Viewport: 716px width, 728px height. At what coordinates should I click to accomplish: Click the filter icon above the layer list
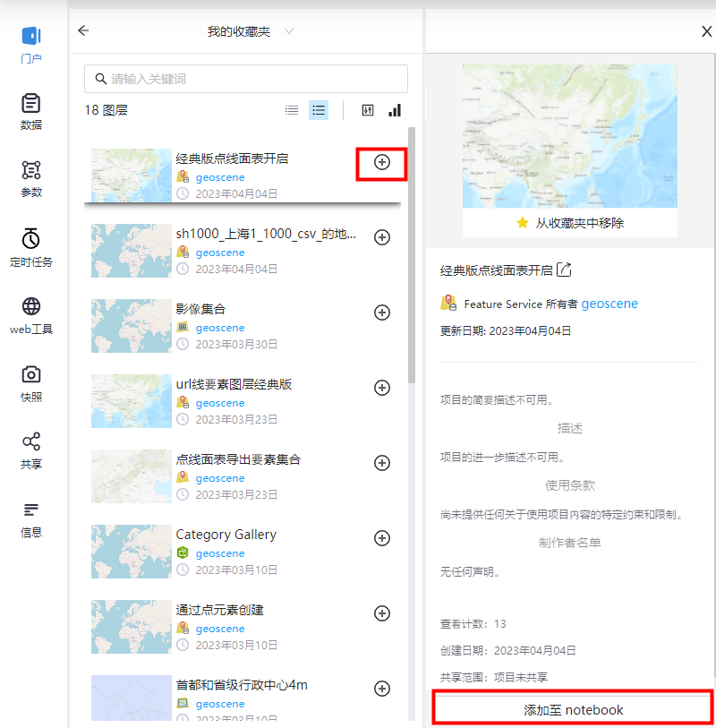point(368,109)
